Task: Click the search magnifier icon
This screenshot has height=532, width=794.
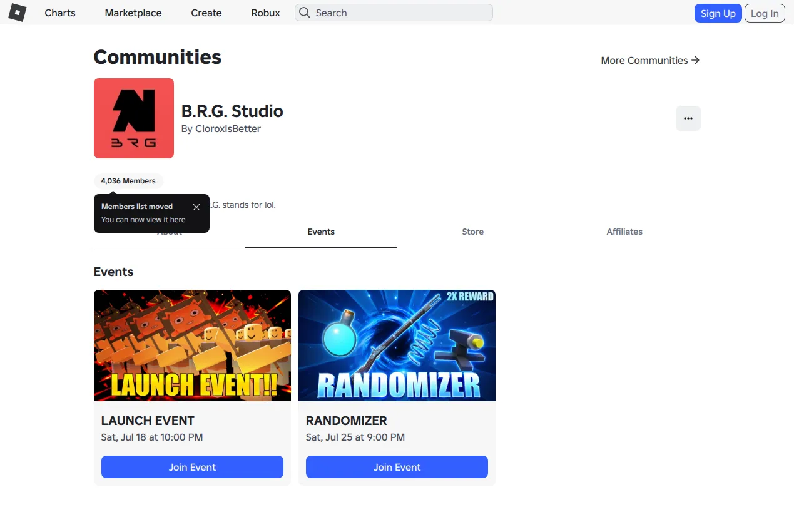Action: [305, 13]
